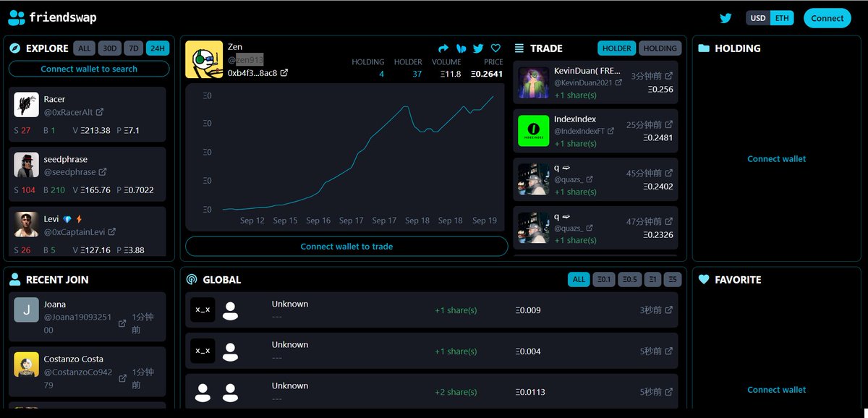This screenshot has height=418, width=868.
Task: Open the Twitter icon in top header
Action: (x=726, y=18)
